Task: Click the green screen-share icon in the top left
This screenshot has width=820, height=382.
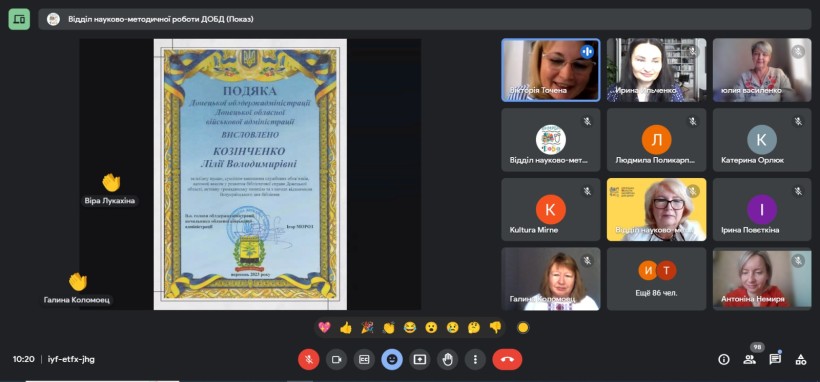Action: pos(19,19)
